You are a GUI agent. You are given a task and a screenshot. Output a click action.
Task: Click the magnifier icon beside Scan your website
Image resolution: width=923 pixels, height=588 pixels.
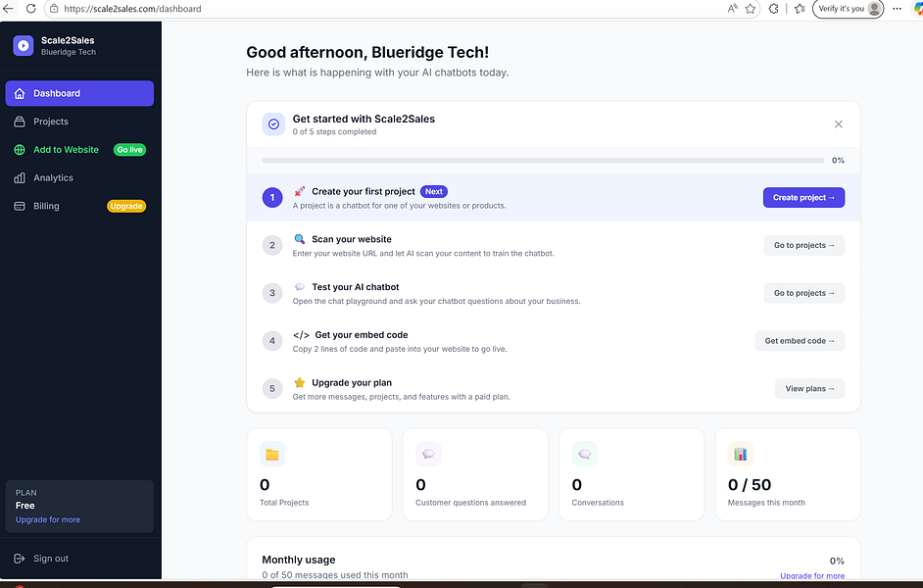pyautogui.click(x=300, y=239)
